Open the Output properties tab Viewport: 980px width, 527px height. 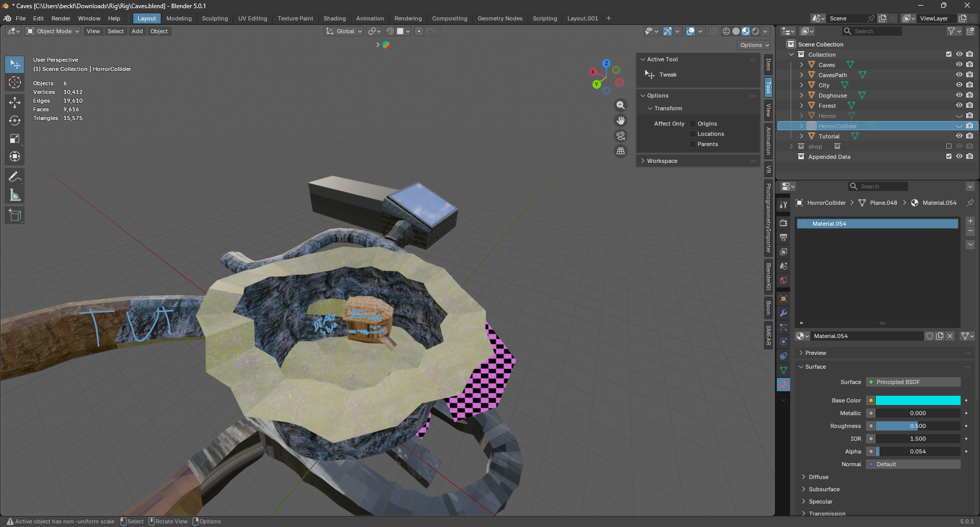point(783,237)
